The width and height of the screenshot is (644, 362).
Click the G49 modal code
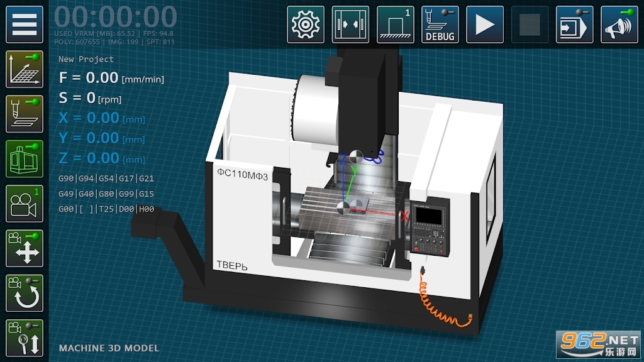66,194
